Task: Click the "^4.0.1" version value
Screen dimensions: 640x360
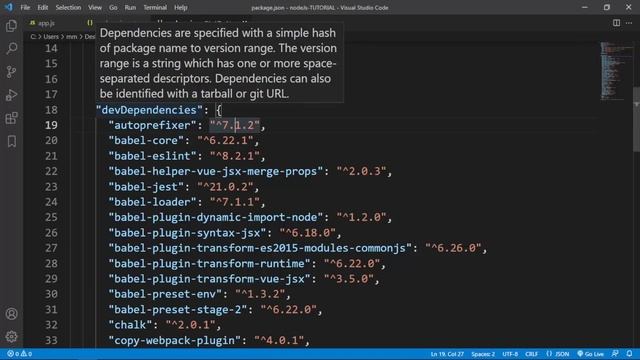Action: 279,340
